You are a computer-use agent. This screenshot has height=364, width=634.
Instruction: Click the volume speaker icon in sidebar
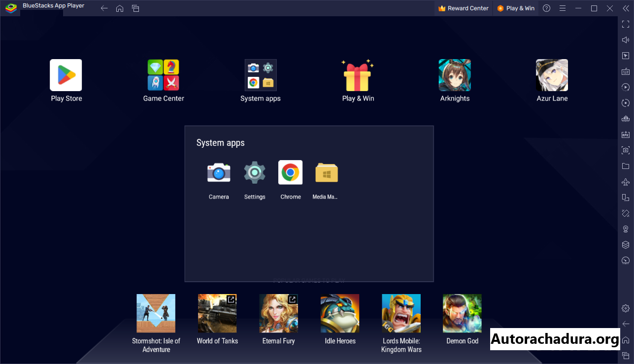tap(626, 40)
